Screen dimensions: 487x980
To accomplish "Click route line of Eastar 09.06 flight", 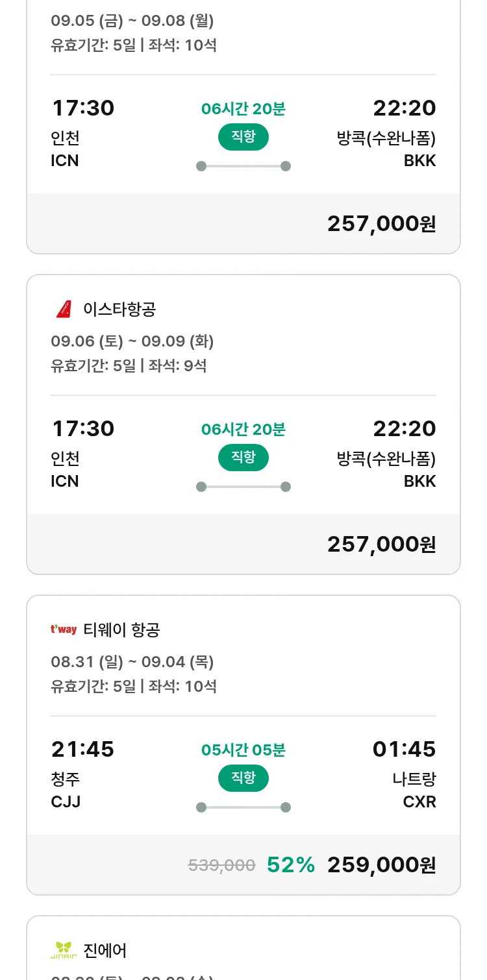I will pos(243,487).
